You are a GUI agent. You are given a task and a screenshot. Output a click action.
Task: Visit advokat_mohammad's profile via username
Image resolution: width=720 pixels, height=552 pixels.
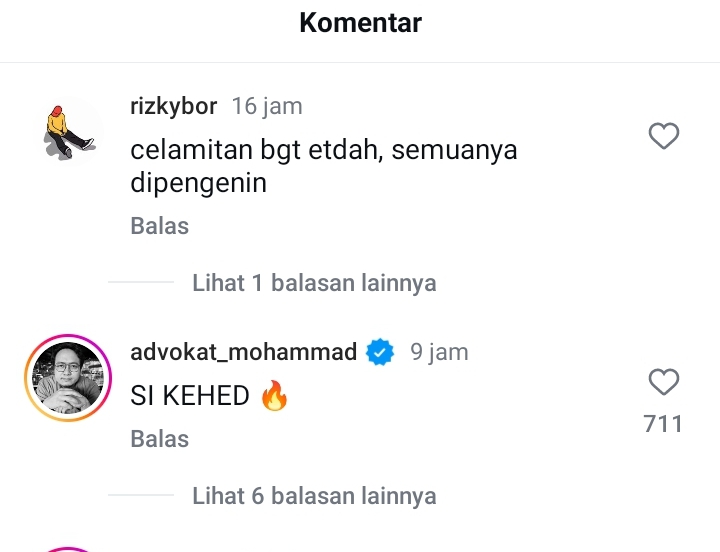[243, 352]
